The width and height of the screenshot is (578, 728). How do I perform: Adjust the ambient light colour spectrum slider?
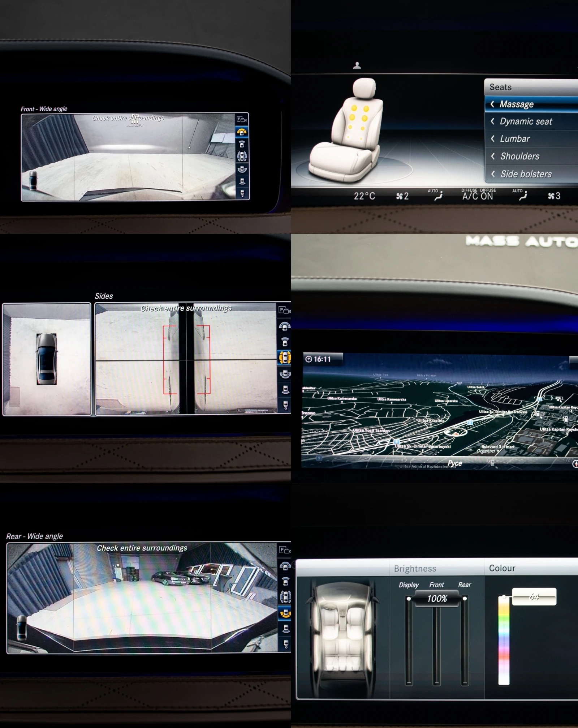504,640
